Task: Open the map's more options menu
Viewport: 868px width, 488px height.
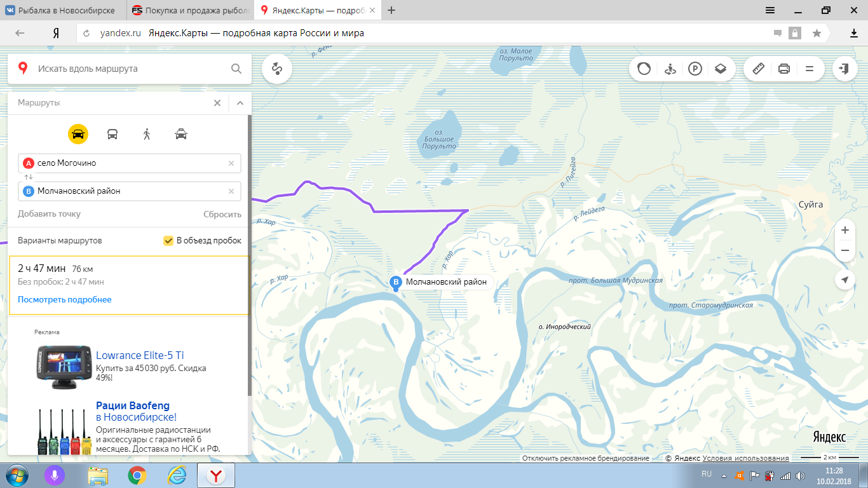Action: pyautogui.click(x=810, y=69)
